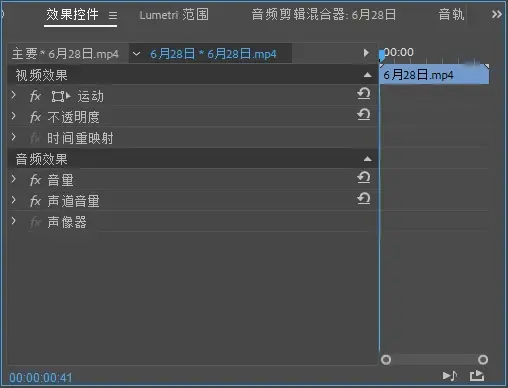Open the clip selection dropdown arrow
Screen dimensions: 508x388
136,54
